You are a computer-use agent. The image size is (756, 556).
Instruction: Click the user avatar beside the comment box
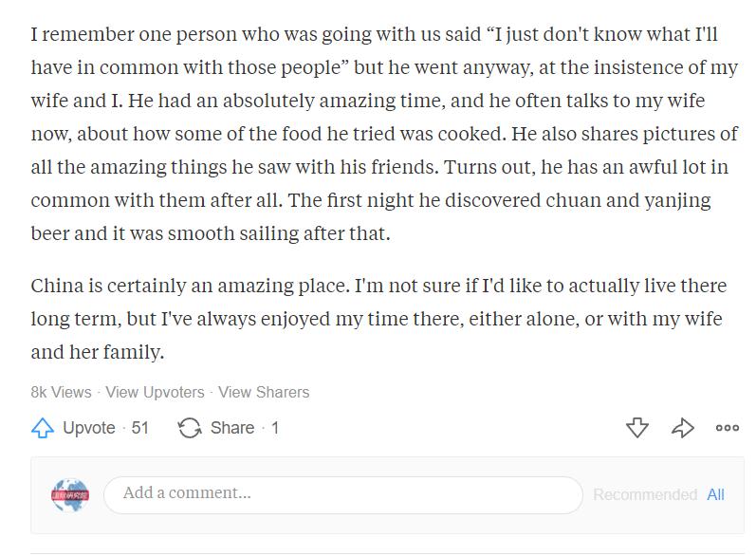70,494
